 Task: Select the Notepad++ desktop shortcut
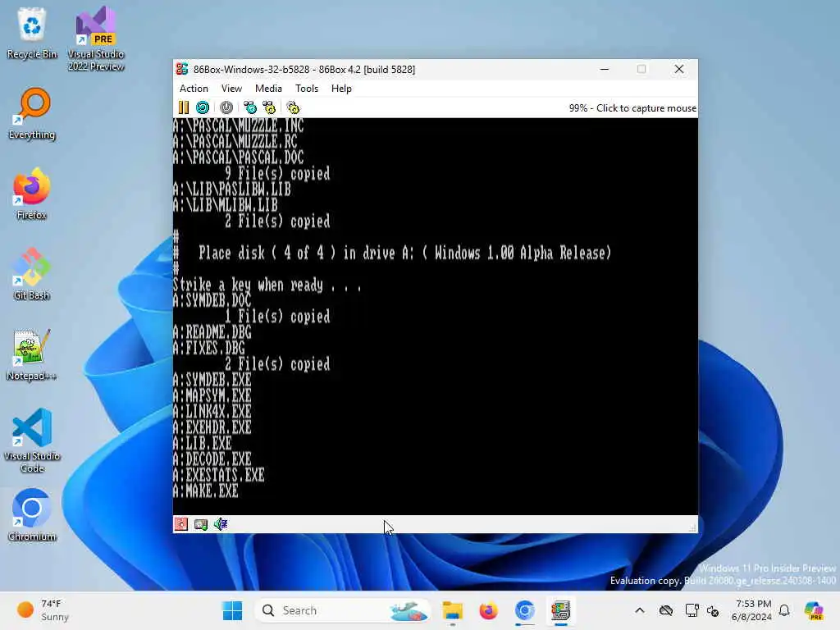pyautogui.click(x=32, y=355)
